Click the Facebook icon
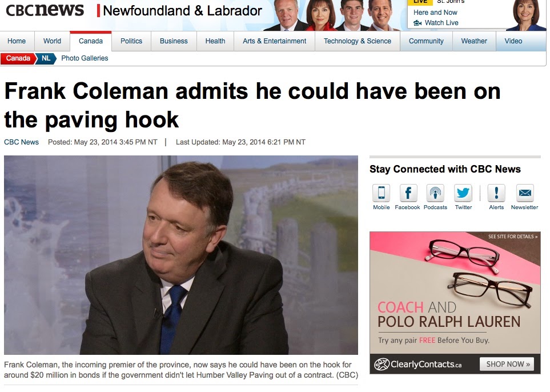This screenshot has width=550, height=392. tap(408, 193)
